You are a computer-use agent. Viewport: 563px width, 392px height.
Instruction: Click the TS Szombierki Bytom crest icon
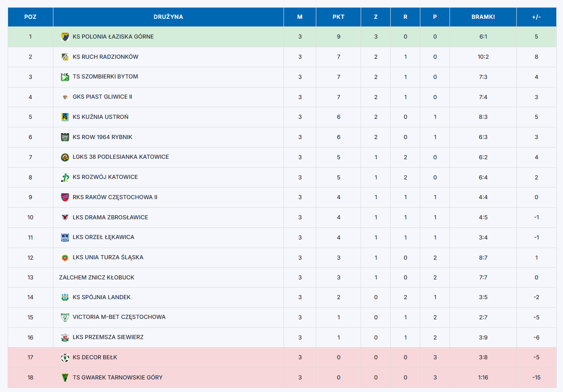click(x=65, y=77)
